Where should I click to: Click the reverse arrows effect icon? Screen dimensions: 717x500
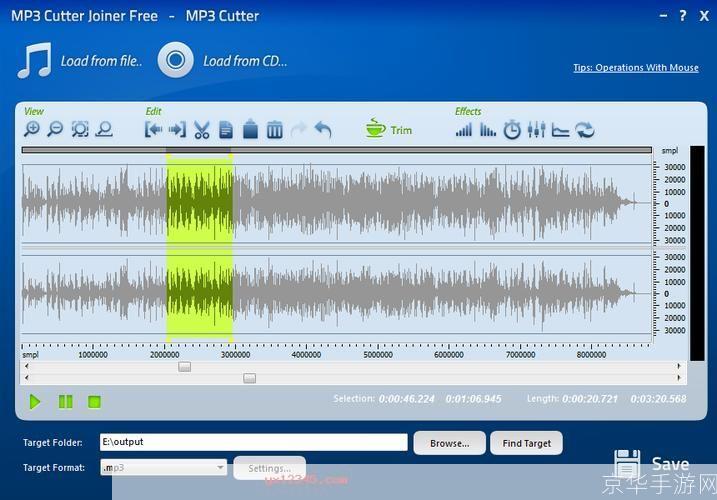(585, 130)
